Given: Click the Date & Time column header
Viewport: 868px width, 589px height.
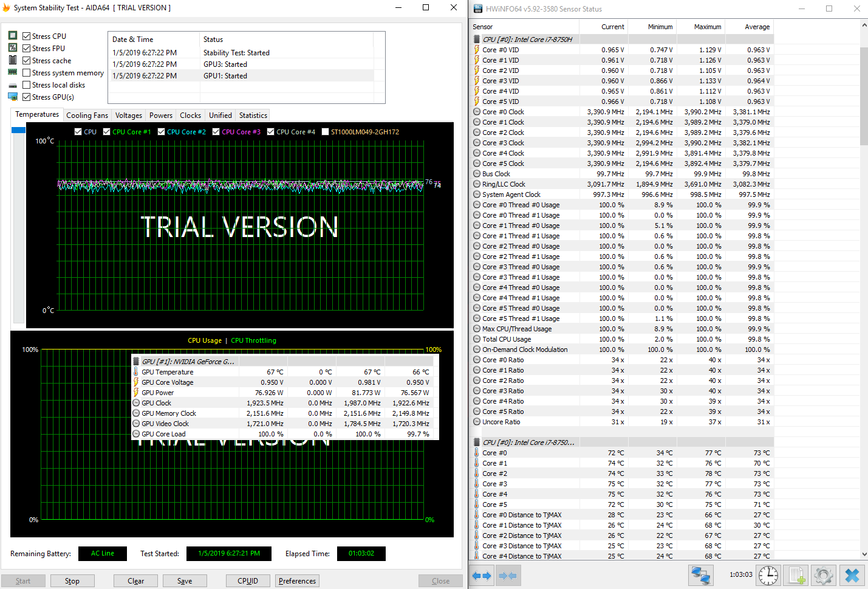Looking at the screenshot, I should (x=154, y=40).
